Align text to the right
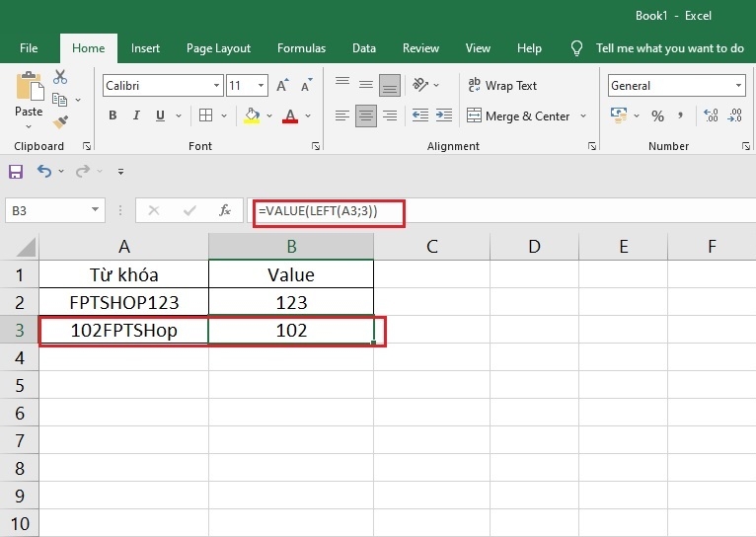 click(390, 115)
